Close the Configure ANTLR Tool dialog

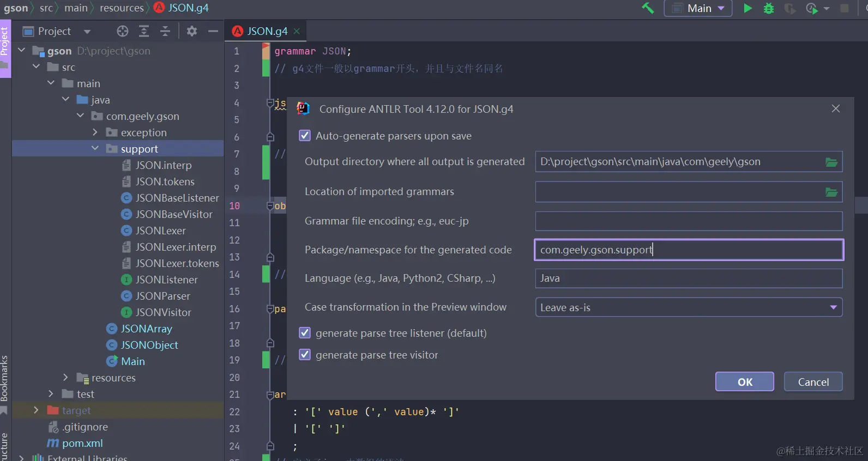(x=835, y=109)
